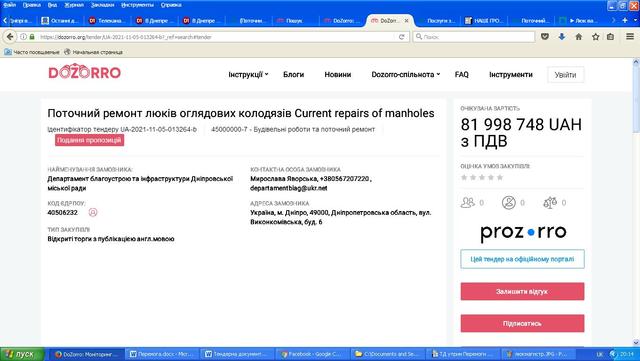Screen dimensions: 640x361
Task: Click the DOZORRO logo
Action: [x=84, y=72]
